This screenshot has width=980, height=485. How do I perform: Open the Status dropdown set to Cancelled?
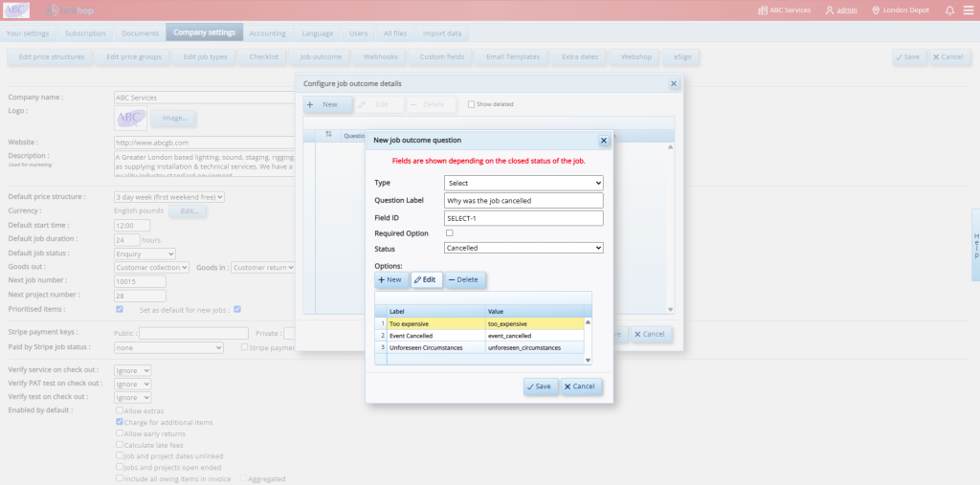tap(523, 248)
